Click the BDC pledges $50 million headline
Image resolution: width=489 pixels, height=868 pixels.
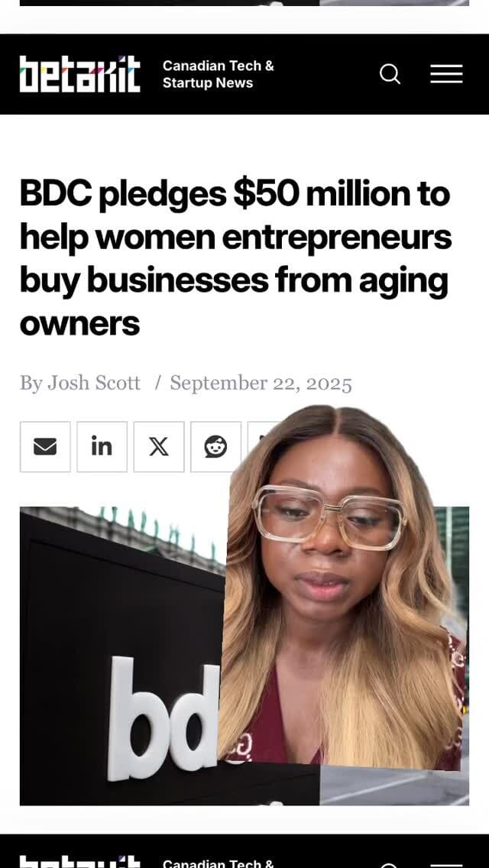(235, 258)
